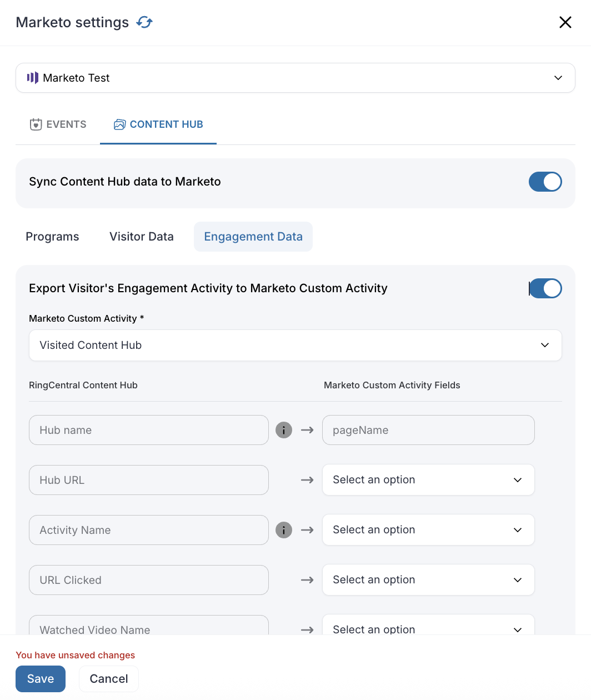Screen dimensions: 591x700
Task: Click the info icon next to Activity Name
Action: click(284, 530)
